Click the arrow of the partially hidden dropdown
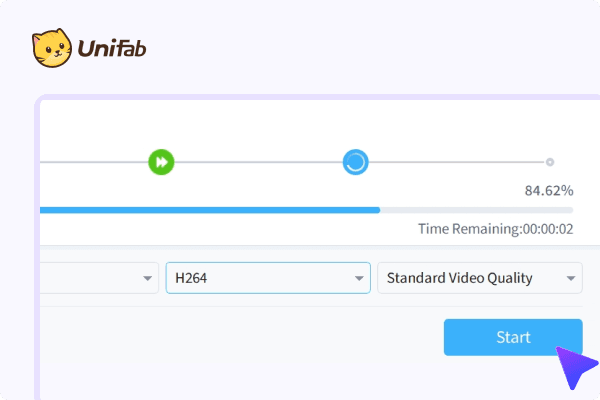This screenshot has width=600, height=400. [x=148, y=278]
